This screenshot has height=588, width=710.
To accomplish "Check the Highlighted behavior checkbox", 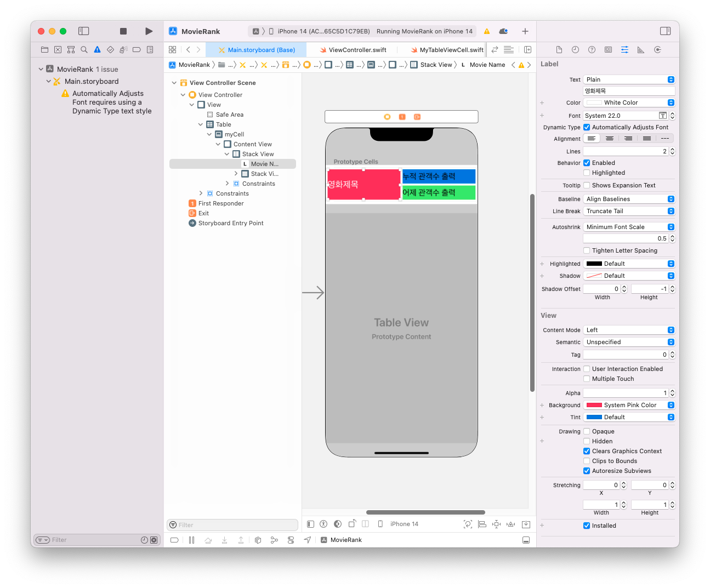I will tap(587, 173).
